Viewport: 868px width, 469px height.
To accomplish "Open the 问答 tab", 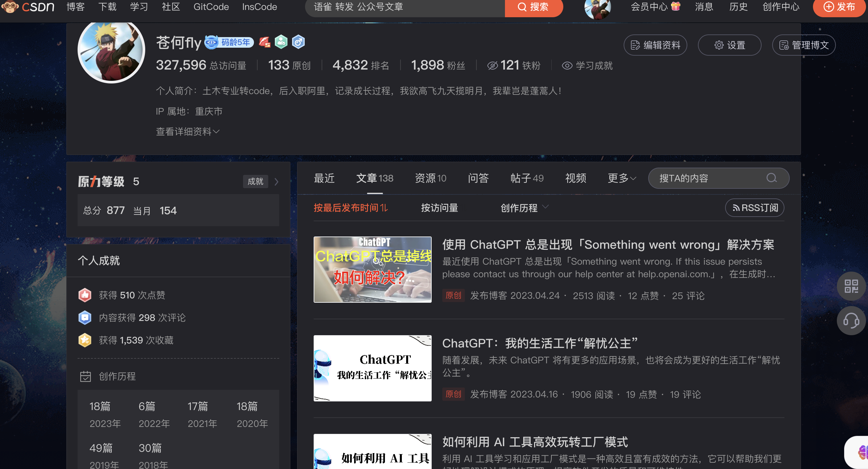I will [478, 178].
